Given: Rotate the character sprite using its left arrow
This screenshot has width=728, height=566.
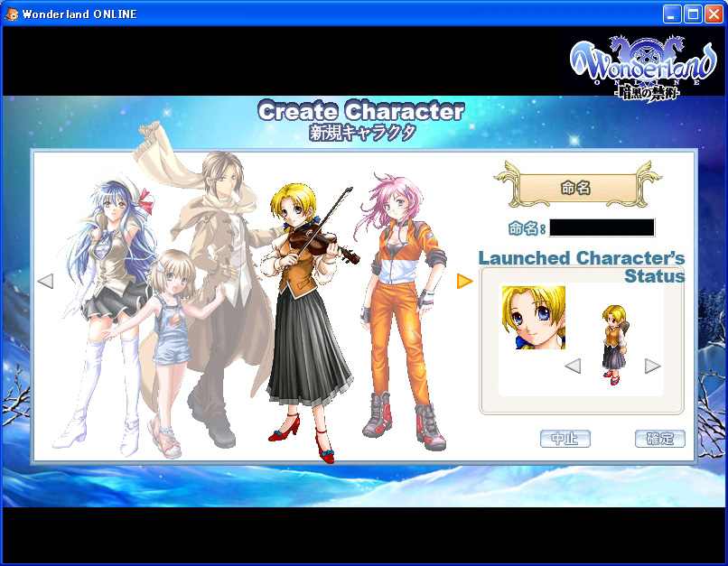Looking at the screenshot, I should (573, 366).
